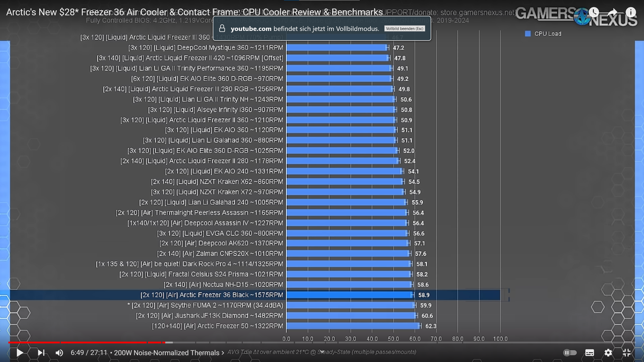644x362 pixels.
Task: Skip to the next video
Action: 41,353
